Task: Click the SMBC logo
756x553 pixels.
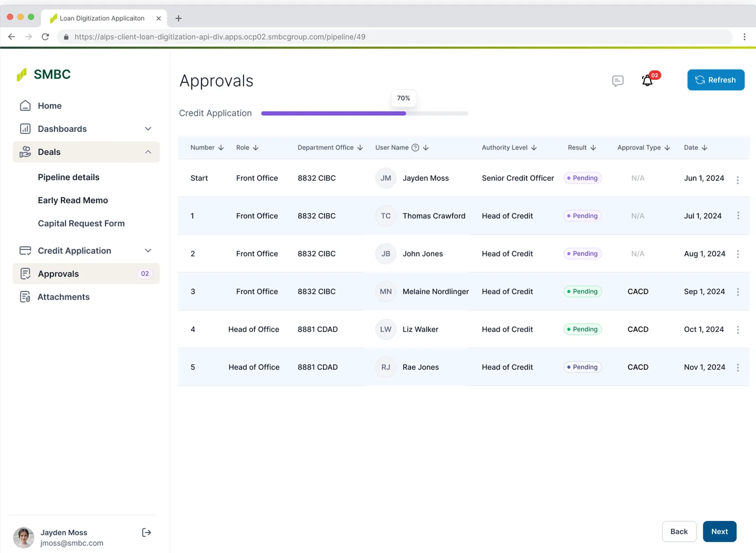Action: [43, 74]
